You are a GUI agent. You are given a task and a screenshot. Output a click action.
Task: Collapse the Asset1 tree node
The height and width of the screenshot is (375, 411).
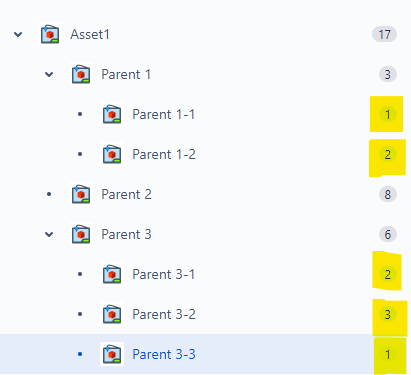coord(18,34)
